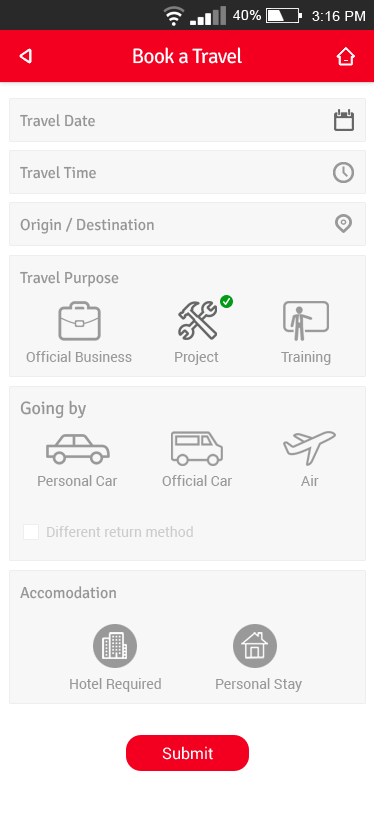The width and height of the screenshot is (374, 839).
Task: Tap the Wi-Fi status icon
Action: [x=173, y=16]
